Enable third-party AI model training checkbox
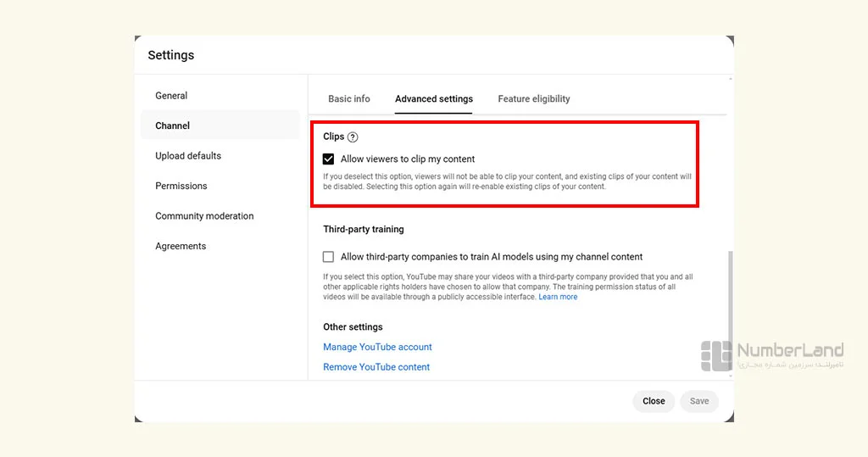Viewport: 868px width, 457px height. point(328,257)
